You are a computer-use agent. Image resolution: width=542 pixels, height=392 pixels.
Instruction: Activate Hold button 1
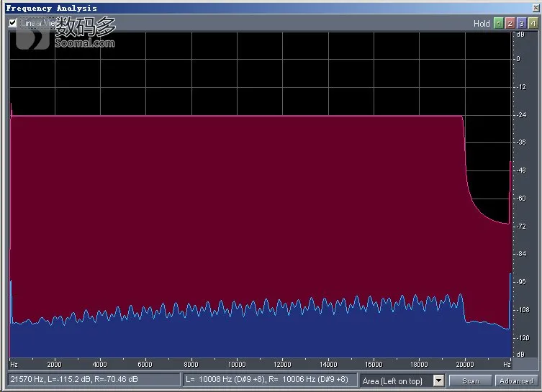[498, 24]
